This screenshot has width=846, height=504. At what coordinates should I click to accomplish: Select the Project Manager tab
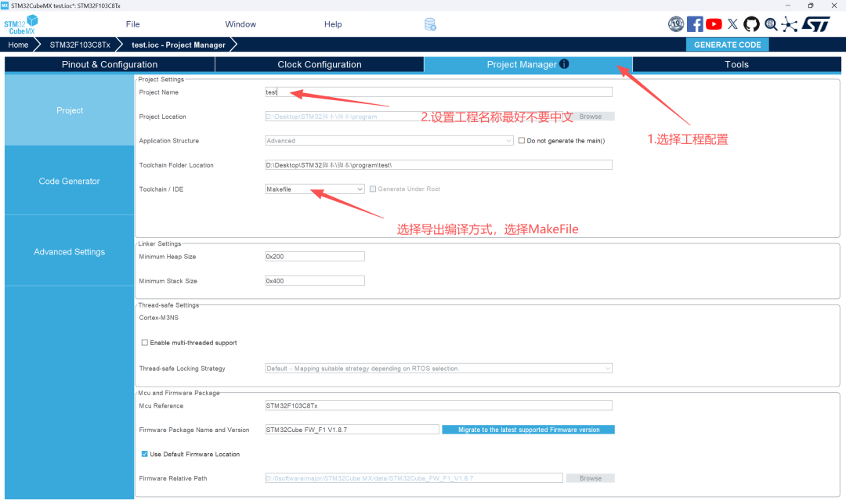click(x=528, y=65)
